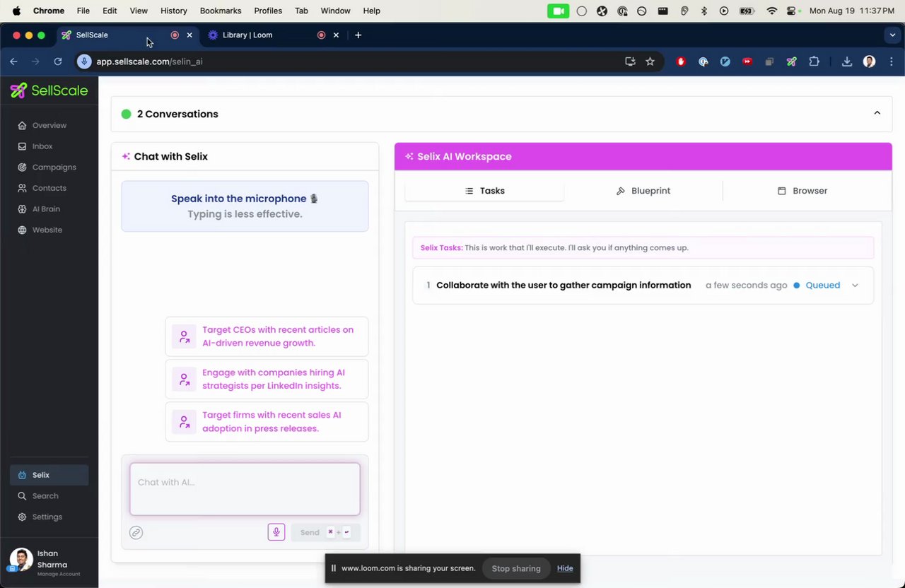
Task: Click the Chat with AI text field
Action: 245,489
